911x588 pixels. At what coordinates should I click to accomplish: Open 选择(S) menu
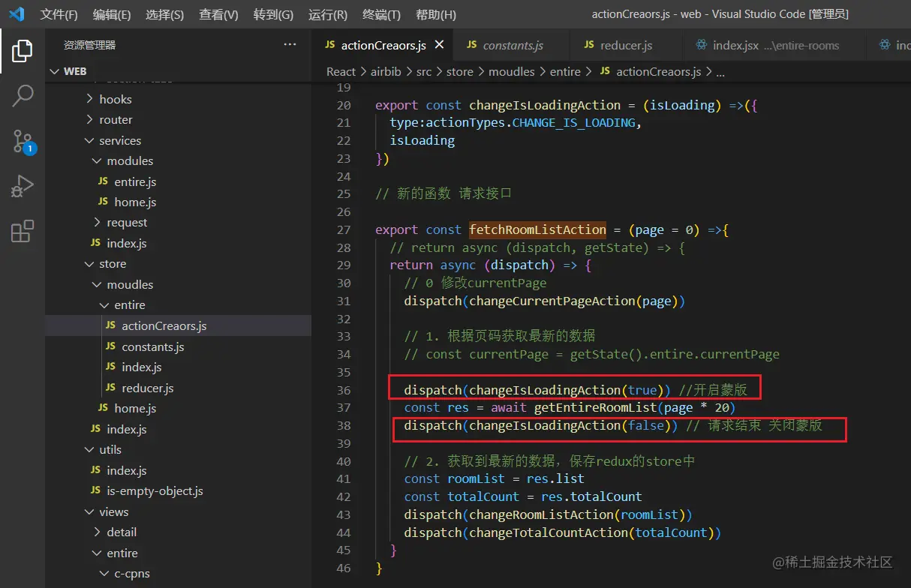(x=165, y=14)
